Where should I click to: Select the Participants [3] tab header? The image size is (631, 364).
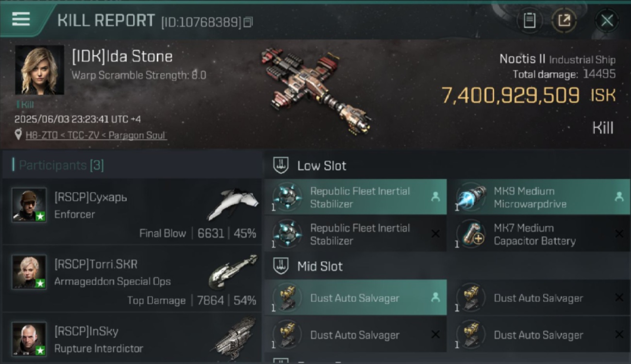click(x=61, y=165)
